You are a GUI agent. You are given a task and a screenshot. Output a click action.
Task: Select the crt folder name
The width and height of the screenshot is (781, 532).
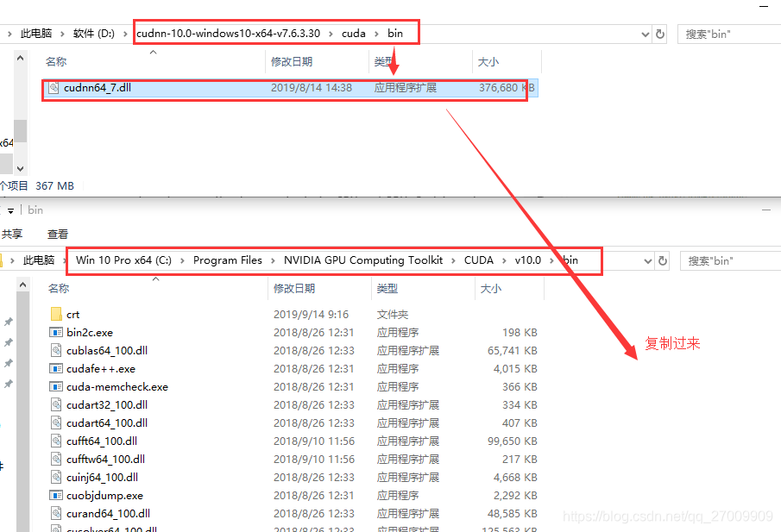[72, 315]
